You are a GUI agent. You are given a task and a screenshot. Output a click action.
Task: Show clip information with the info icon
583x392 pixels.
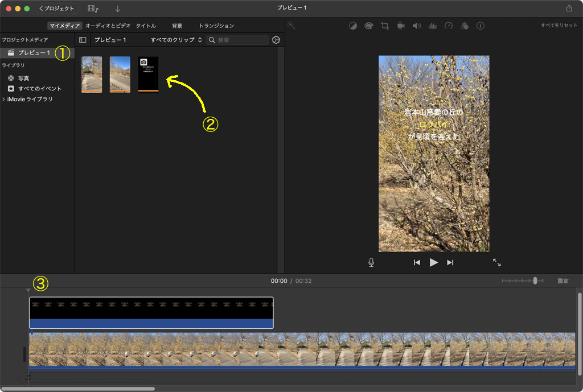[x=480, y=26]
